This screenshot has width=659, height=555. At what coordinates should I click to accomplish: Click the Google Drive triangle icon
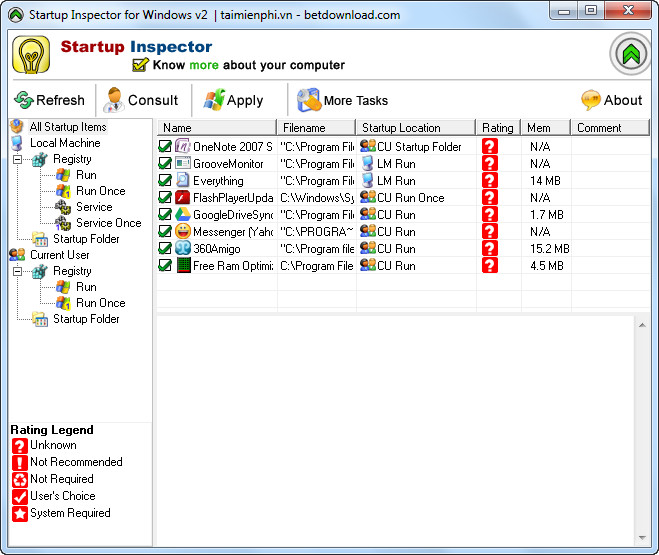click(x=182, y=214)
